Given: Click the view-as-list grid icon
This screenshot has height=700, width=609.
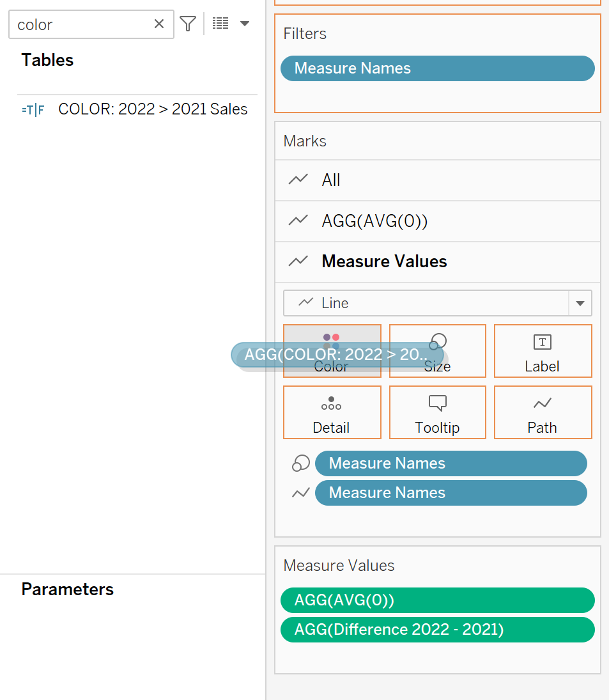Looking at the screenshot, I should tap(220, 24).
